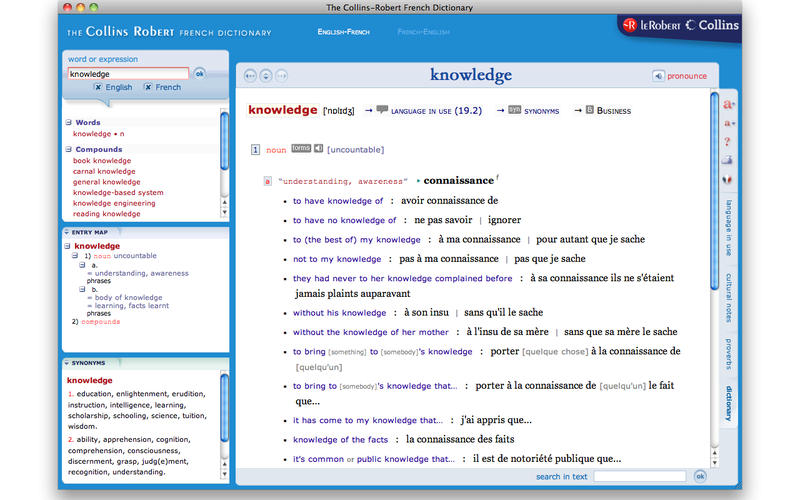Click the increase font size icon
The height and width of the screenshot is (500, 800).
728,105
